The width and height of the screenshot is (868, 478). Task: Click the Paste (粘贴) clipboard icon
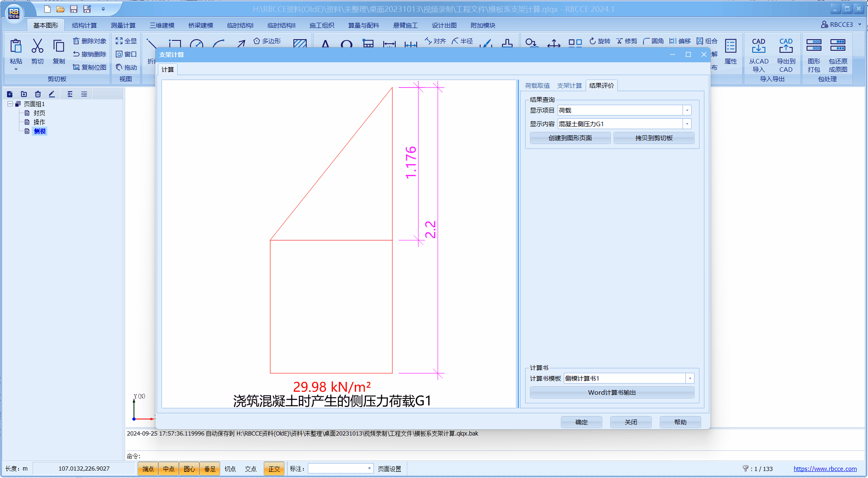point(16,47)
